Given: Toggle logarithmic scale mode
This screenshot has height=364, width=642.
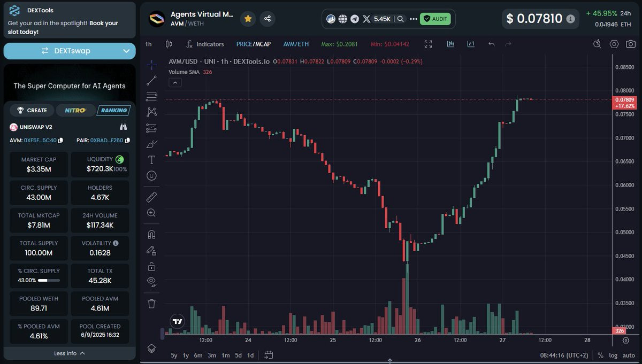Looking at the screenshot, I should (613, 355).
